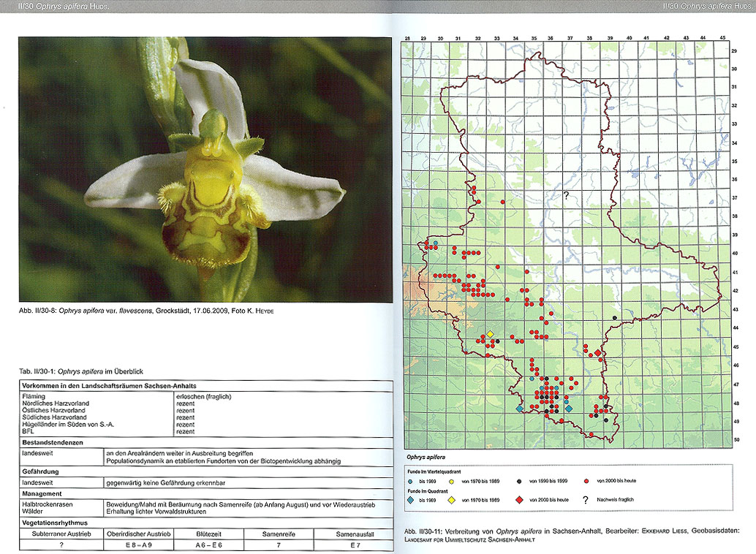Click the table title 'Tab. II/30-1: Ophrys apifera im Überblick'
The image size is (756, 554).
81,372
